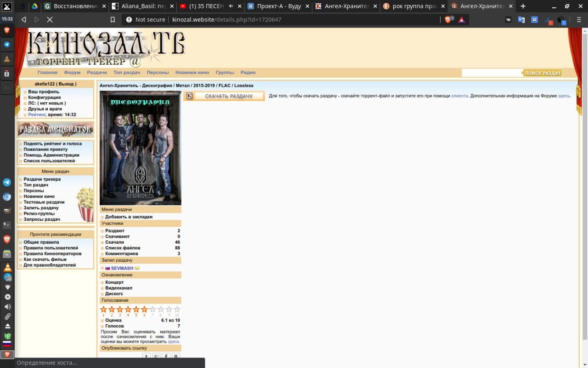Screen dimensions: 588x368
Task: Open the black cube extension icon
Action: [x=561, y=20]
